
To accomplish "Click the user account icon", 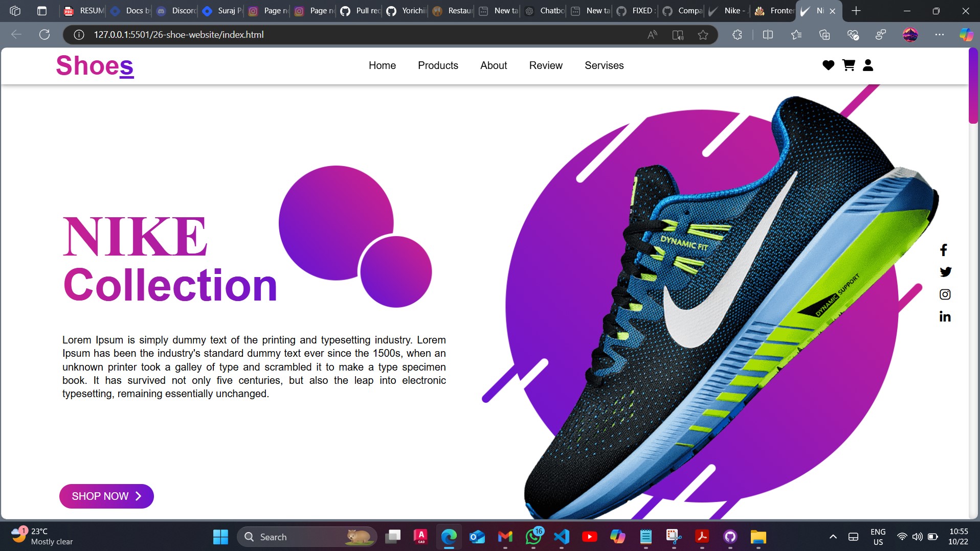I will pyautogui.click(x=868, y=65).
